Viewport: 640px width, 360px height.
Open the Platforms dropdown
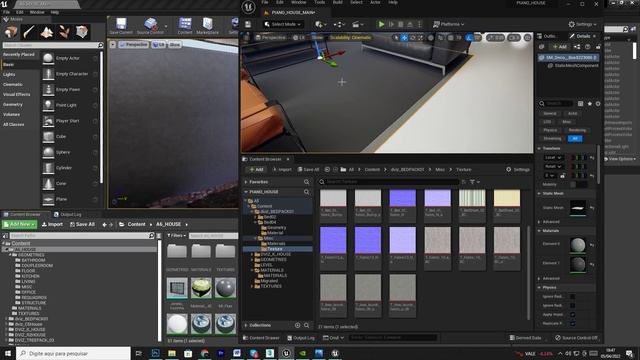click(448, 24)
